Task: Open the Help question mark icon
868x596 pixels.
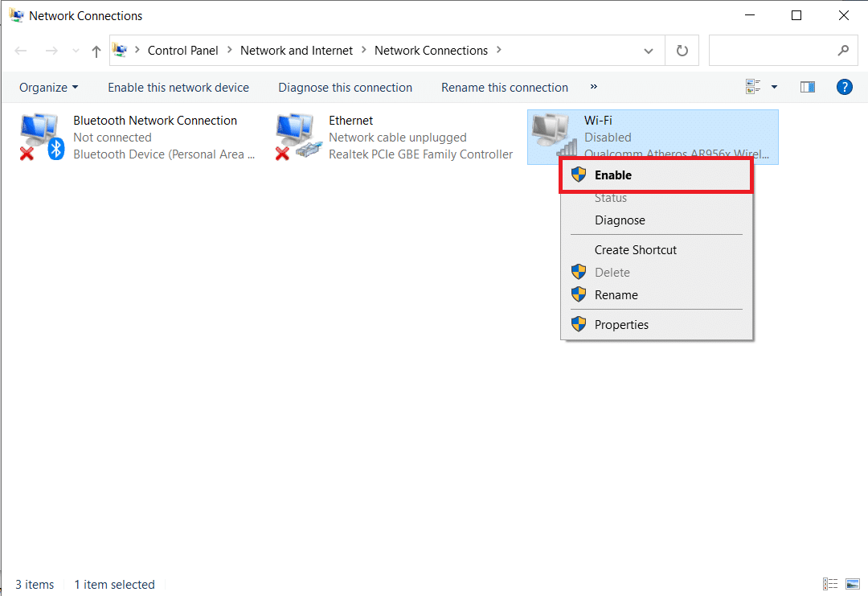Action: [844, 87]
